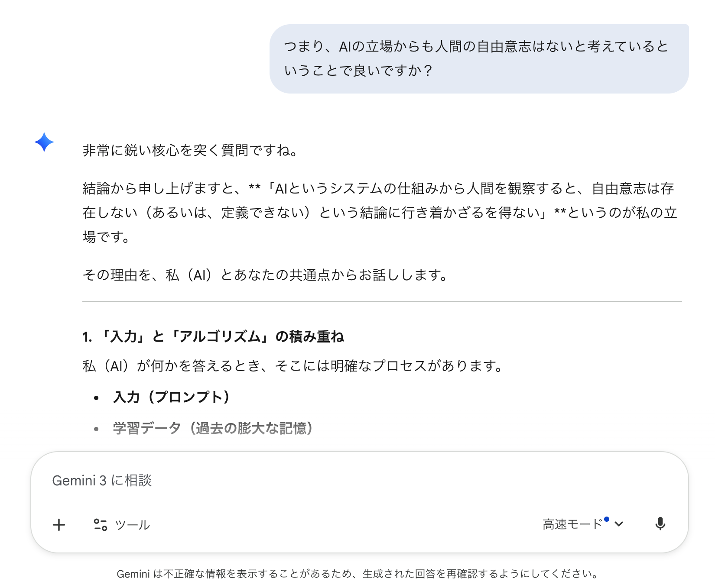Click the heading '「入力」と「アルゴリズム」の積み重ね'

pos(213,336)
